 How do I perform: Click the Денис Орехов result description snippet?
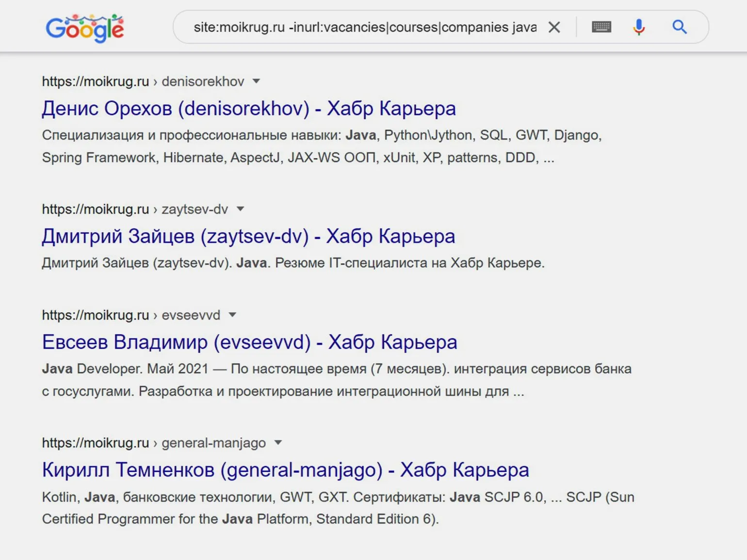pos(321,146)
